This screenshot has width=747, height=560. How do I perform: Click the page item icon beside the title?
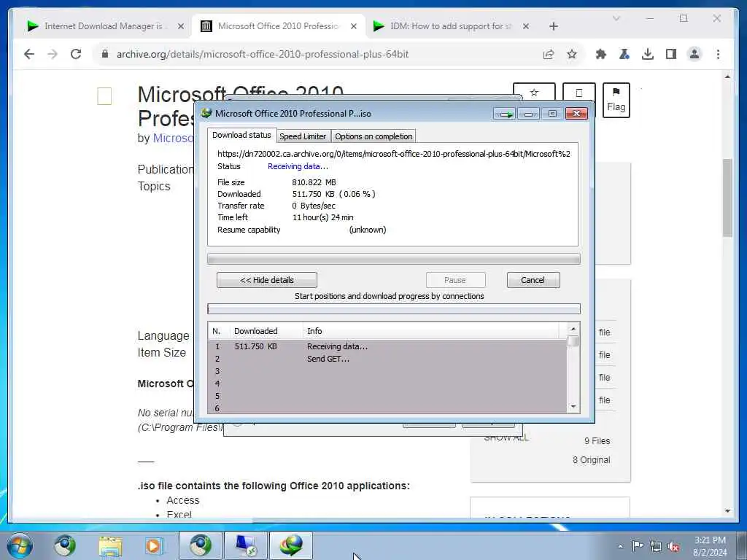click(104, 96)
